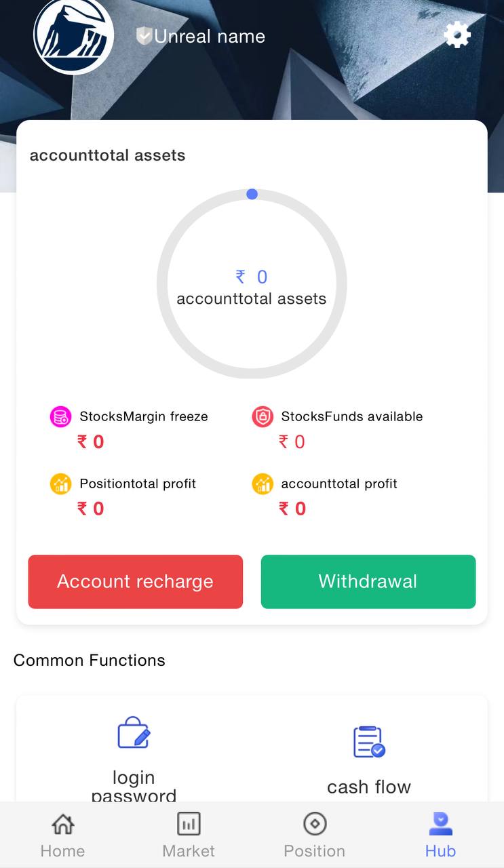
Task: Tap the StocksFunds available ₹ 0 value
Action: (x=292, y=442)
